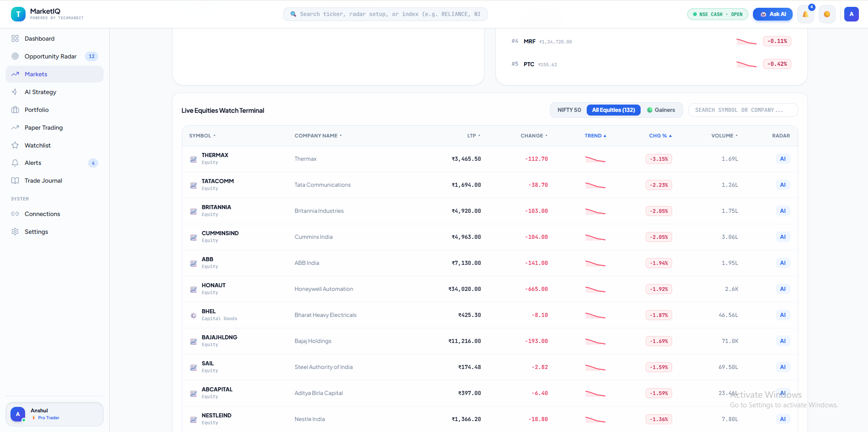
Task: Switch to the NIFTY 50 tab
Action: 569,110
